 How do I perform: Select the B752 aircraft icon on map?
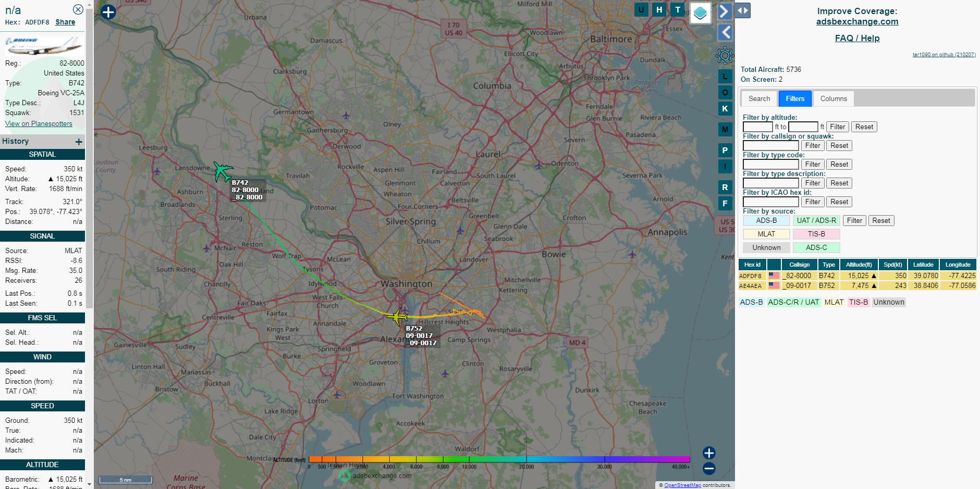(x=397, y=316)
